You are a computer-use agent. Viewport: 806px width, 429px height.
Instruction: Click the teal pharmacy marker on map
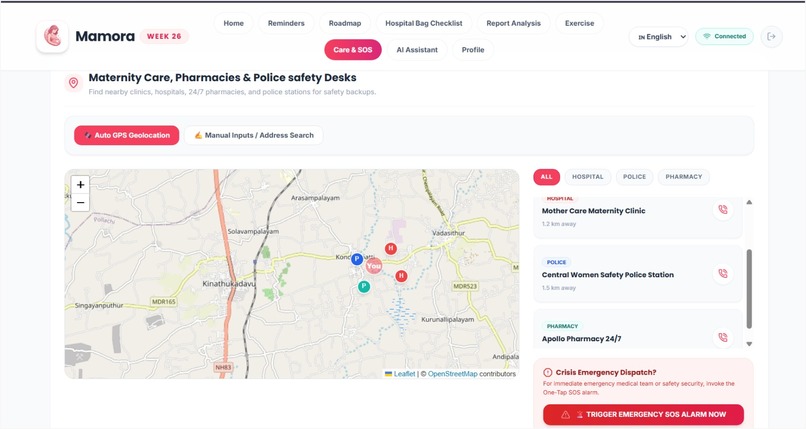click(x=364, y=287)
